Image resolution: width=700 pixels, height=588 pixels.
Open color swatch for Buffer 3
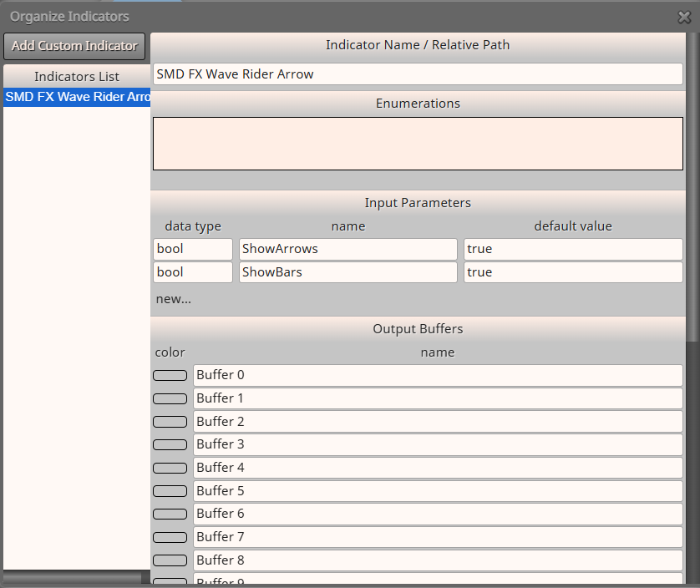point(170,444)
